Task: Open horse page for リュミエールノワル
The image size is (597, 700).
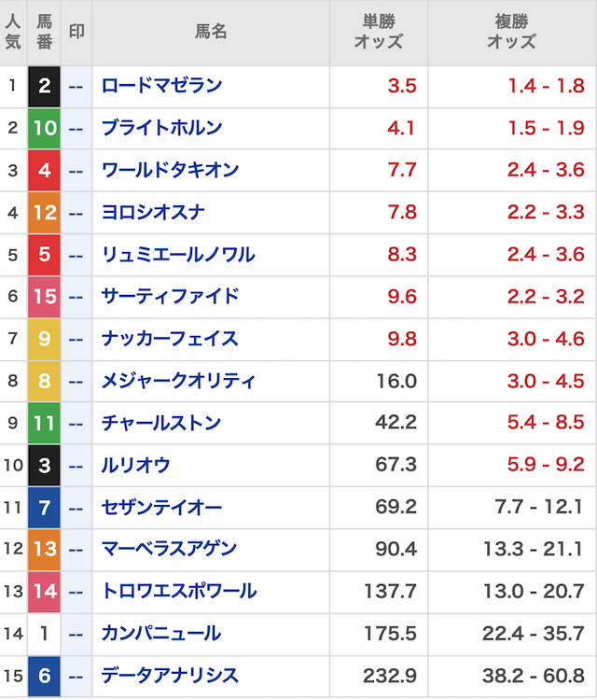Action: point(177,255)
